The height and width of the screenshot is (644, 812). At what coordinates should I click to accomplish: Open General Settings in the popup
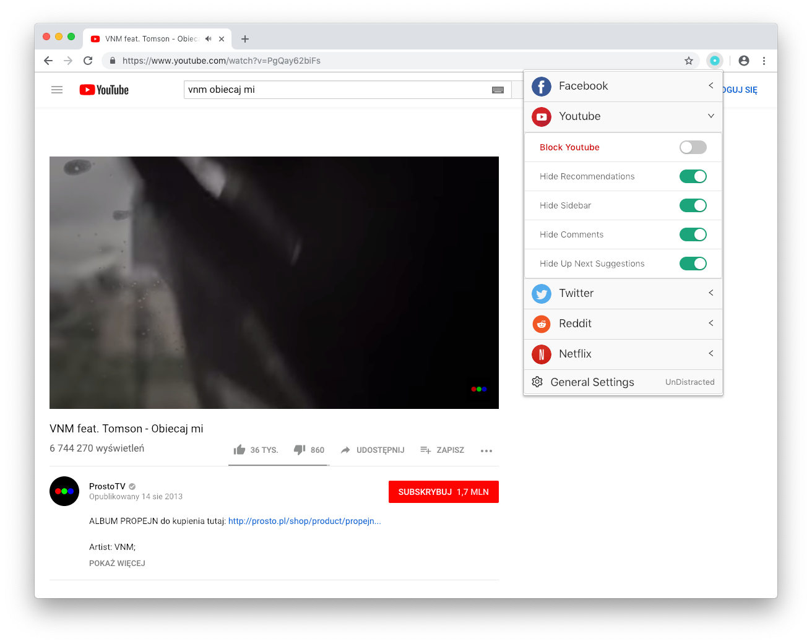[x=592, y=382]
